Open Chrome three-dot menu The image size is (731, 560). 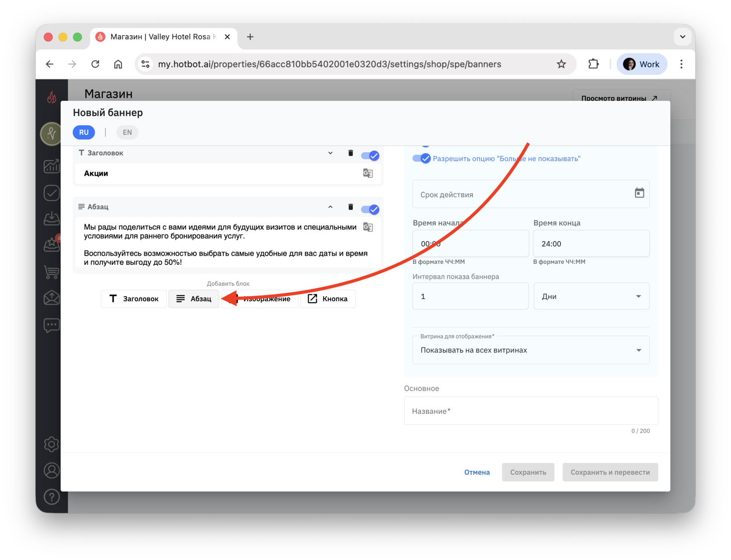point(681,64)
